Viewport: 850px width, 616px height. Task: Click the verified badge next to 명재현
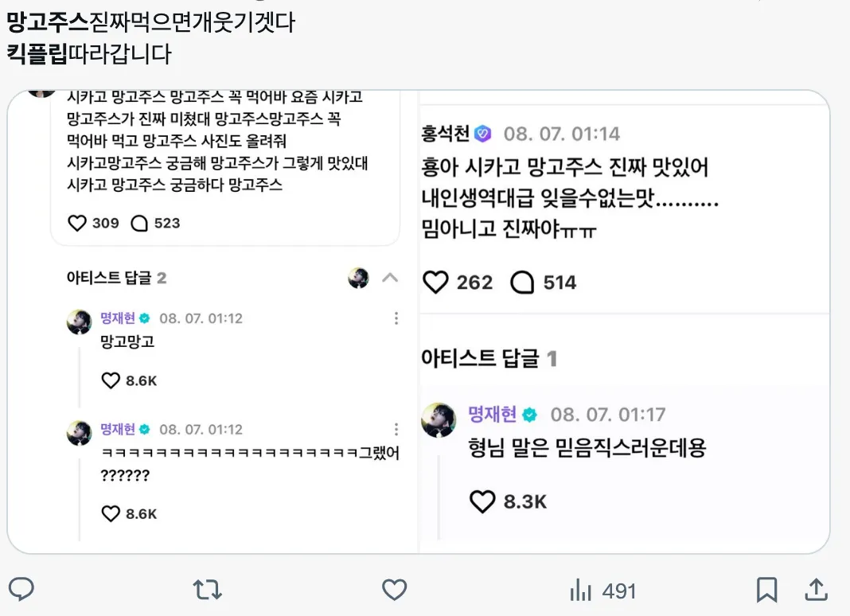coord(143,318)
